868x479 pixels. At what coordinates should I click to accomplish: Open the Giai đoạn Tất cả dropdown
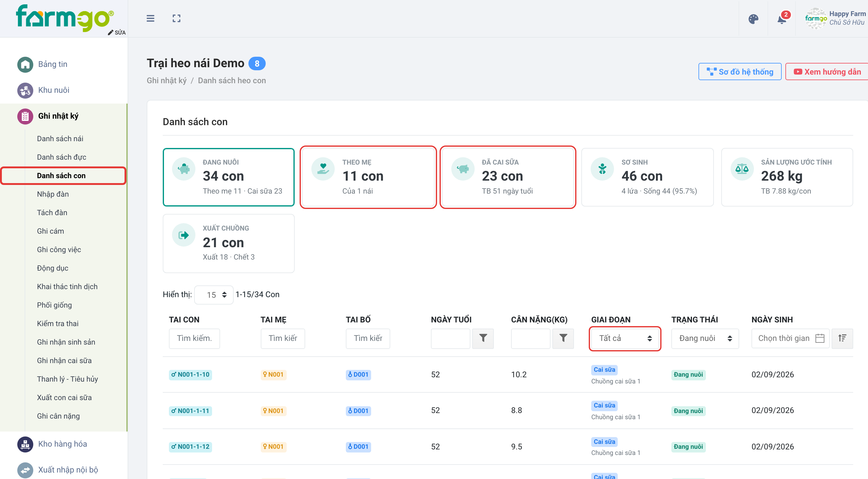point(625,338)
